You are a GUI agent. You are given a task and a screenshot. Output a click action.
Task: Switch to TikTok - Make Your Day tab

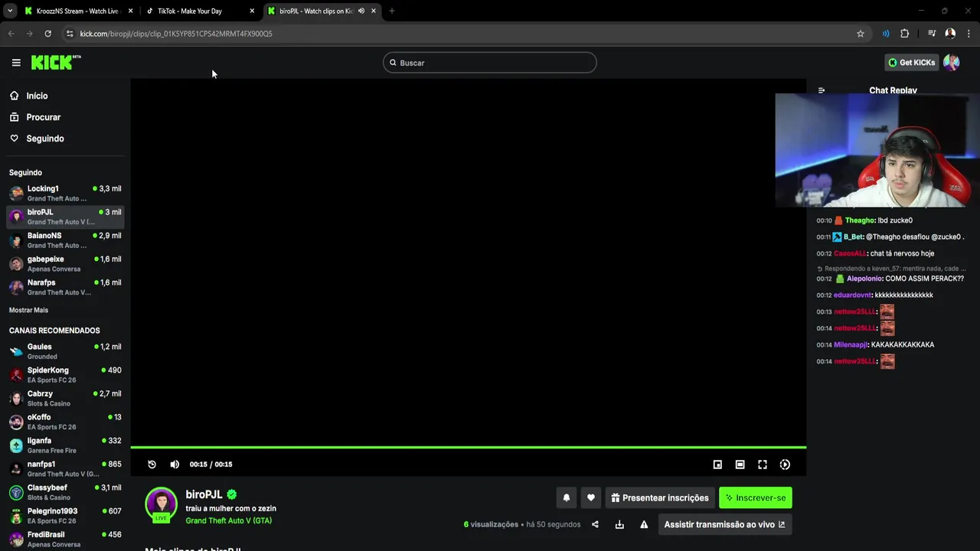coord(199,11)
